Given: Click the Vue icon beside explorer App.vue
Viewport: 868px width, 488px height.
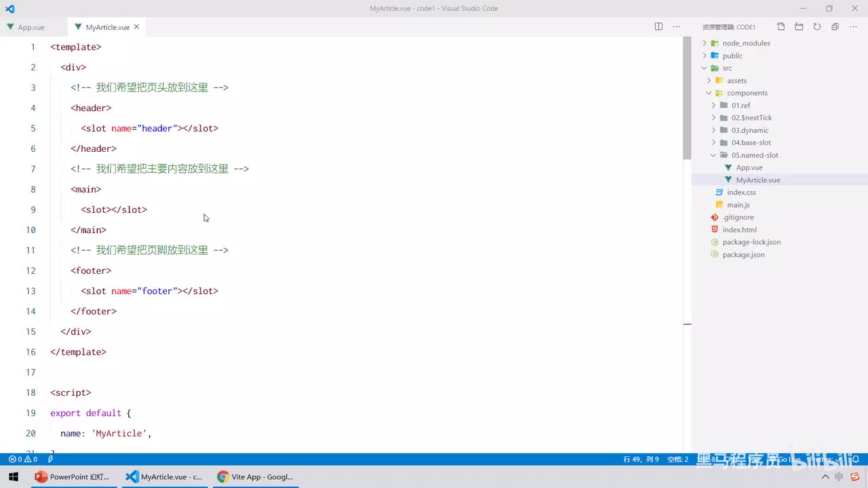Looking at the screenshot, I should 728,167.
